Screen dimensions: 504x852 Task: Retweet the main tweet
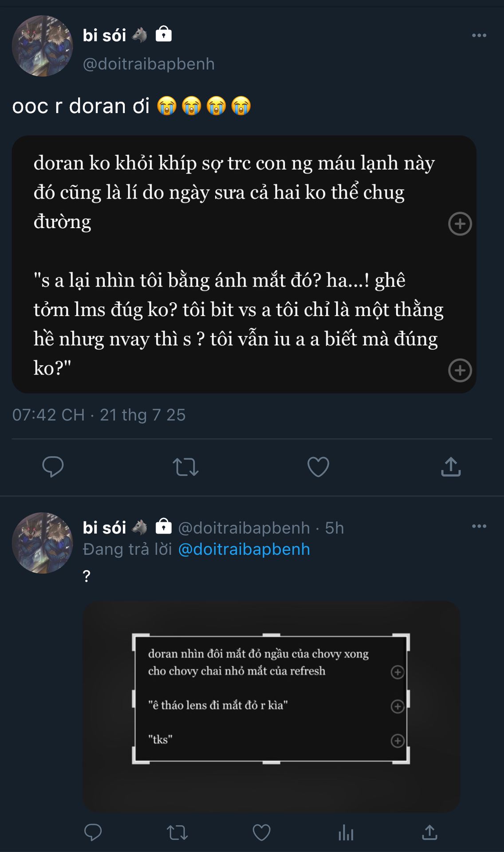[185, 467]
